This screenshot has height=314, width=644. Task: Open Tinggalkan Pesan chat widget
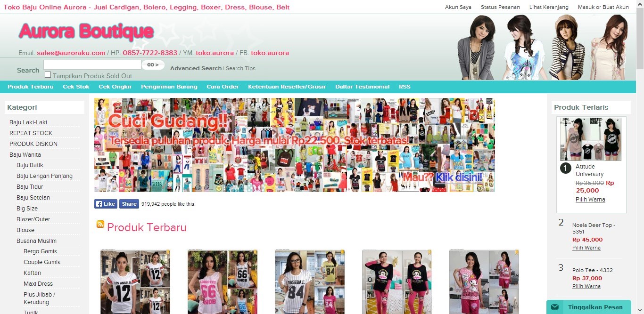(589, 307)
